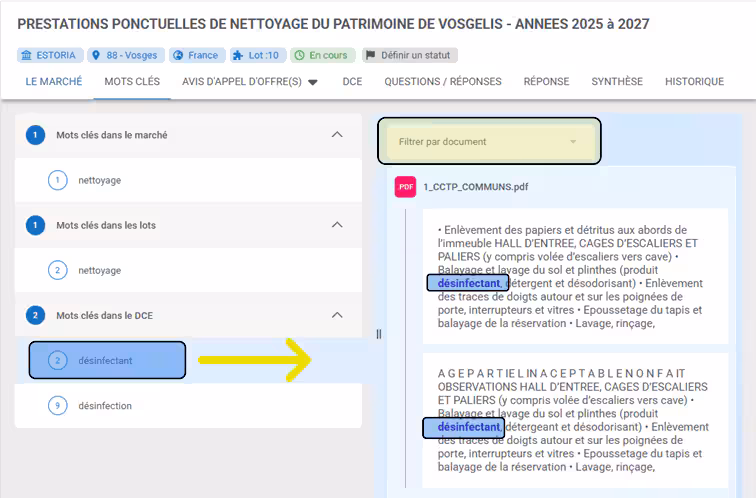Image resolution: width=756 pixels, height=498 pixels.
Task: Collapse the Mots clés dans le DCE section
Action: 337,315
